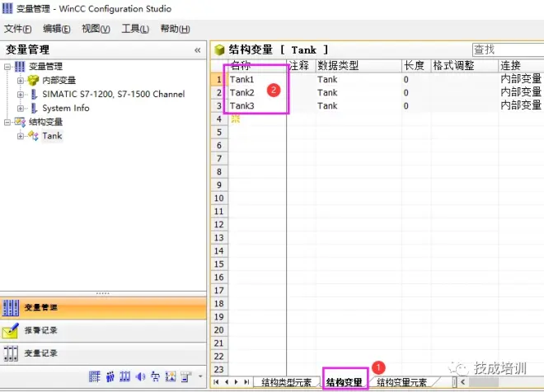Click 内部变量 connection cell of Tank1
This screenshot has height=392, width=544.
(521, 79)
